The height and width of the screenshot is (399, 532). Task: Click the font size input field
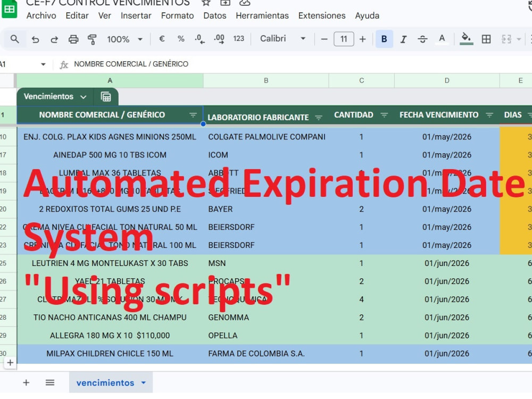point(344,39)
